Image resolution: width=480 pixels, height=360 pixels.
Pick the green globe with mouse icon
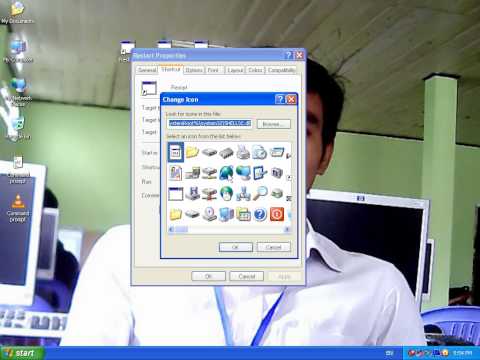coord(226,193)
